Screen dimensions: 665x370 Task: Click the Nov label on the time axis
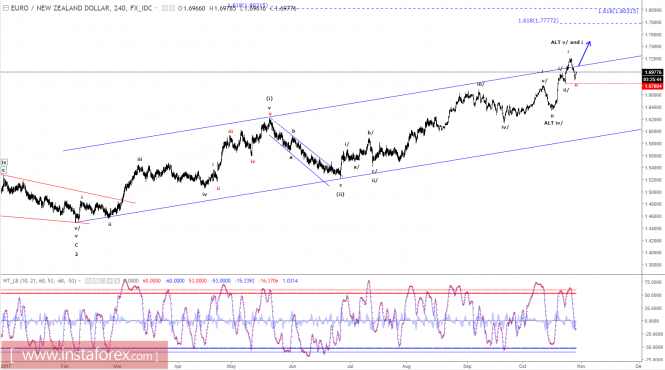click(x=581, y=366)
